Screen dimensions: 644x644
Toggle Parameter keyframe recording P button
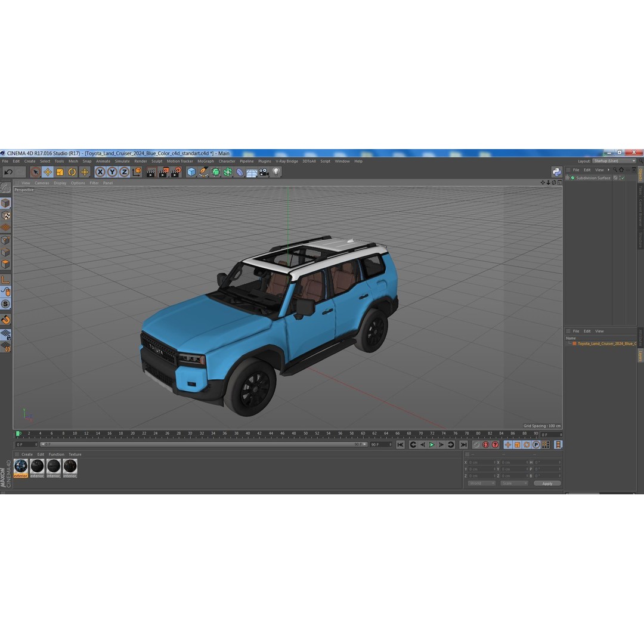pyautogui.click(x=536, y=445)
